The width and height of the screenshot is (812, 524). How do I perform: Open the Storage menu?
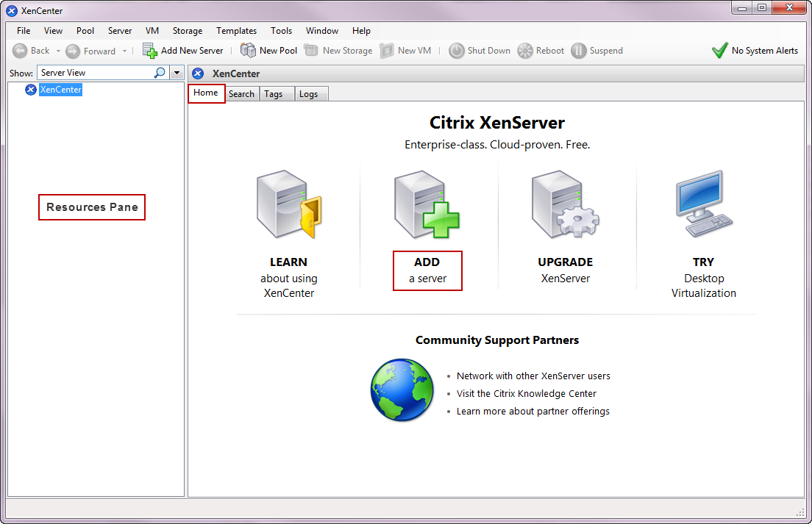[x=188, y=31]
